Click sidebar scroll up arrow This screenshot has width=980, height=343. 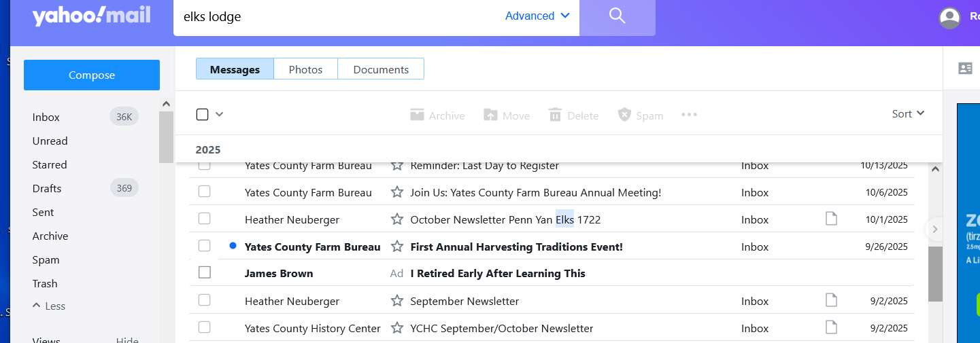click(166, 104)
